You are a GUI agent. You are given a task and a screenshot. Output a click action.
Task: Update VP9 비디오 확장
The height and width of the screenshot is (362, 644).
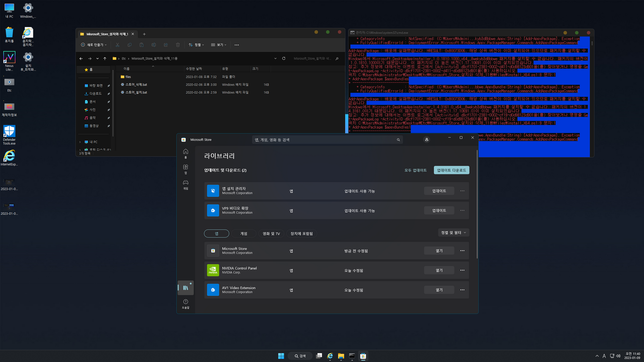click(x=439, y=210)
